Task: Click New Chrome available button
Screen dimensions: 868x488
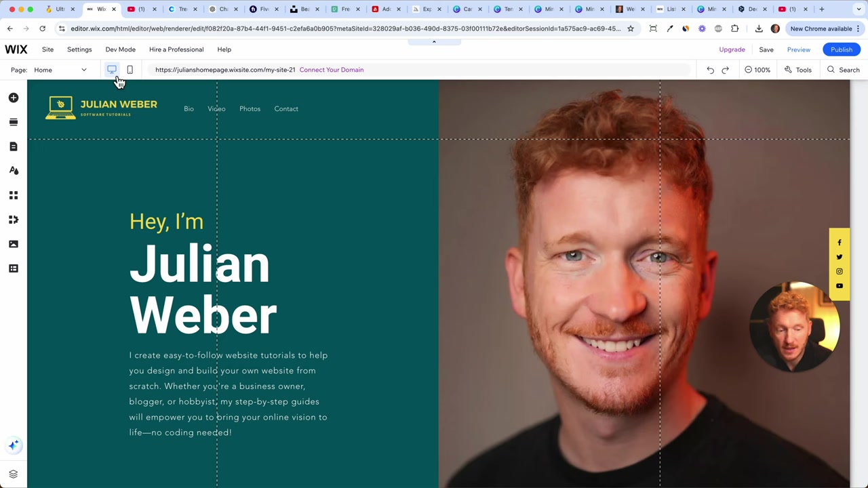Action: coord(825,28)
